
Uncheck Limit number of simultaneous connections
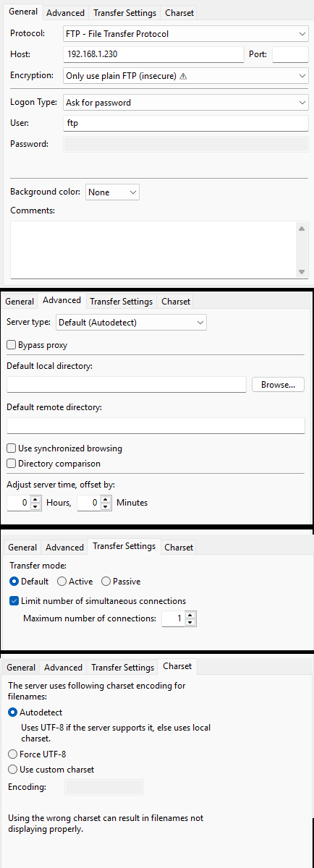coord(14,600)
